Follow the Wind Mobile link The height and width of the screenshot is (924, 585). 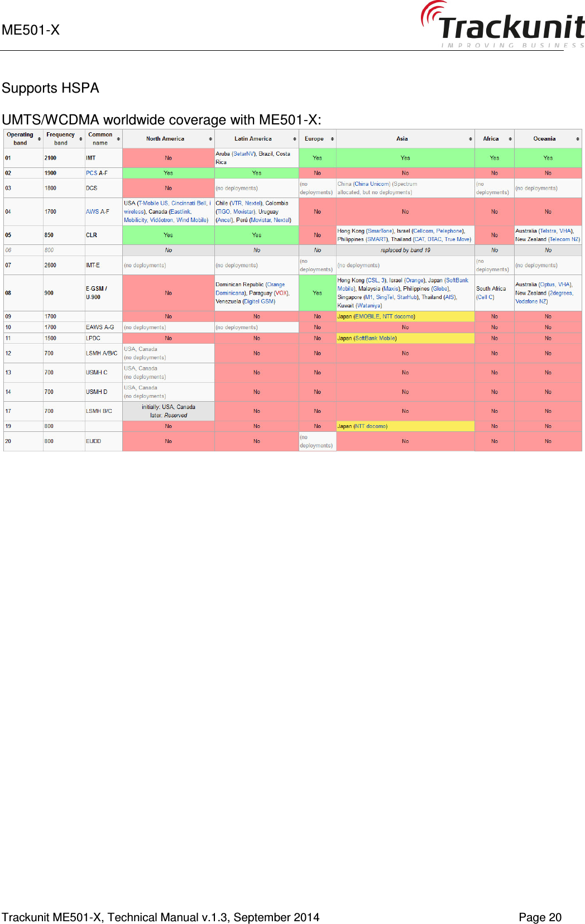(191, 220)
